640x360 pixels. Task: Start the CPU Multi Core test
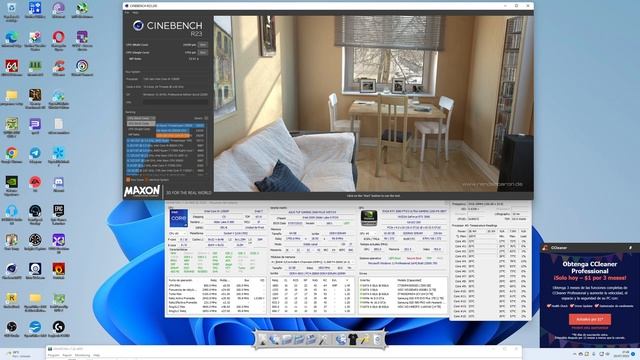click(x=202, y=44)
